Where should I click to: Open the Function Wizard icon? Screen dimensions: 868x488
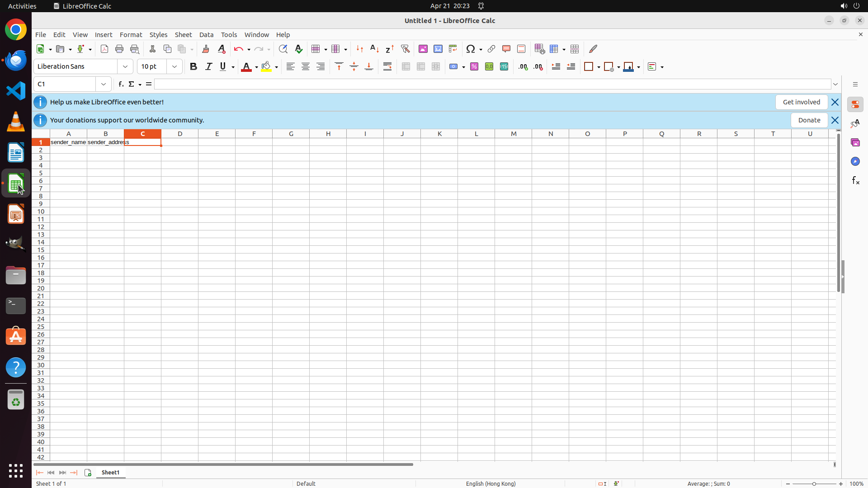coord(121,84)
